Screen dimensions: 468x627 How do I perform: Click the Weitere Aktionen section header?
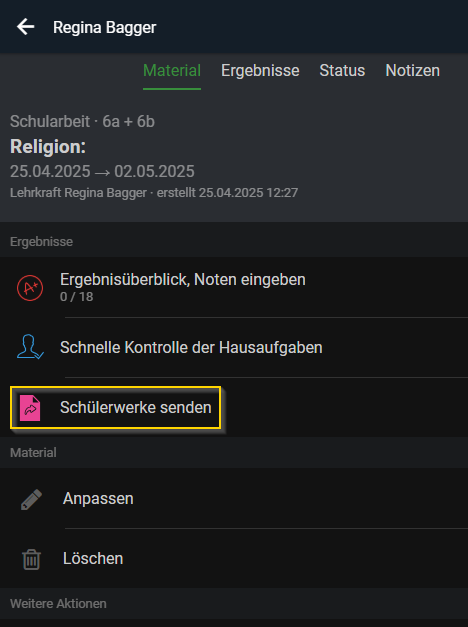point(58,603)
